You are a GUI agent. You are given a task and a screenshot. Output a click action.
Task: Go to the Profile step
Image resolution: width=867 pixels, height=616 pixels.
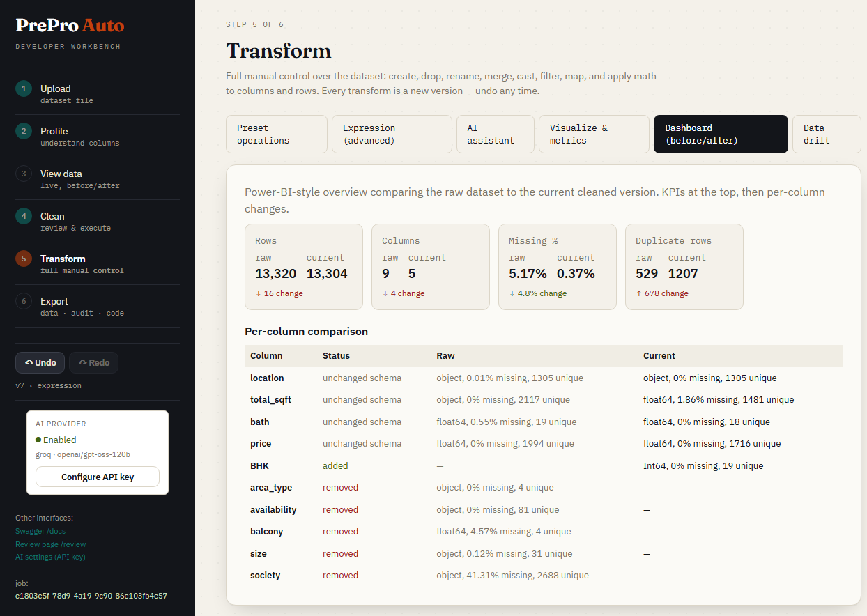(x=98, y=136)
